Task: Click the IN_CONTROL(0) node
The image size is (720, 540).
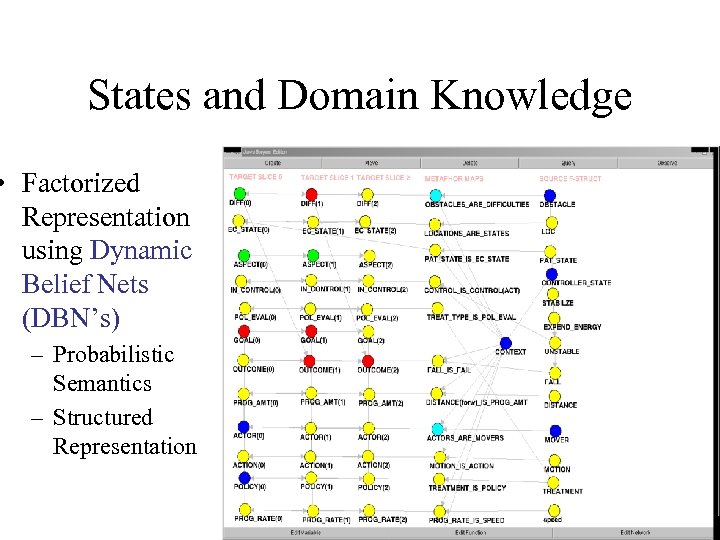Action: click(241, 281)
